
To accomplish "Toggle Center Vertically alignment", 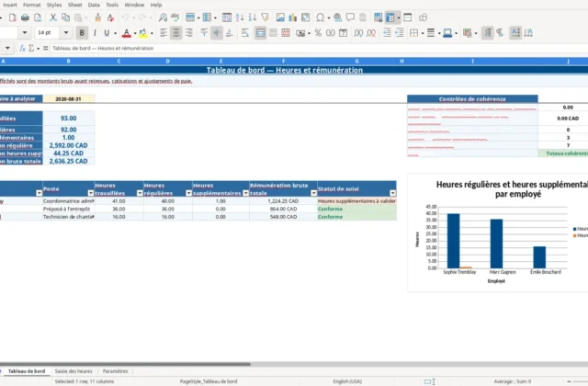I will 217,33.
